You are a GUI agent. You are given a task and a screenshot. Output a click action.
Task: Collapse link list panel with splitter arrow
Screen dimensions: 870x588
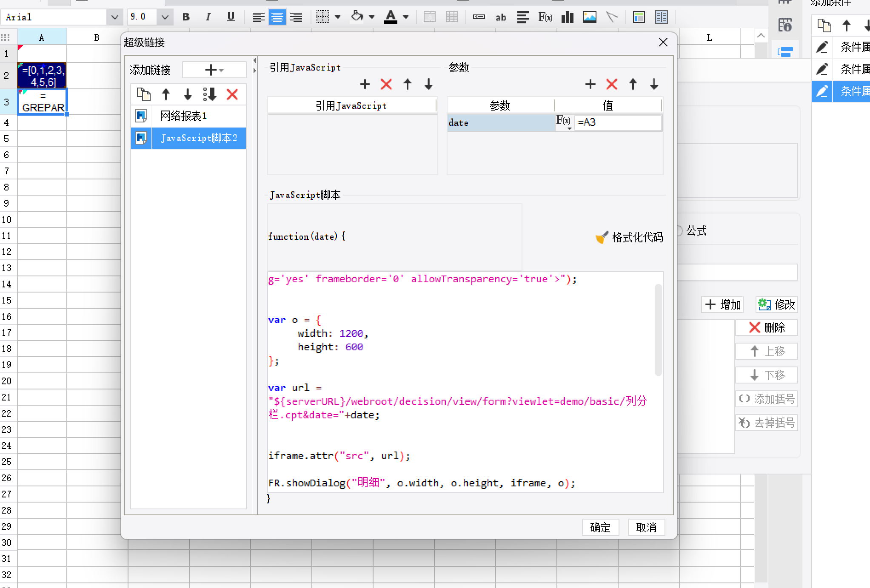255,60
